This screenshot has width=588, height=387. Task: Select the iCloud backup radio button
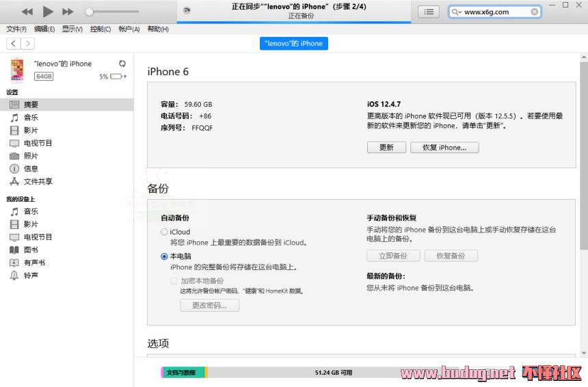click(164, 232)
